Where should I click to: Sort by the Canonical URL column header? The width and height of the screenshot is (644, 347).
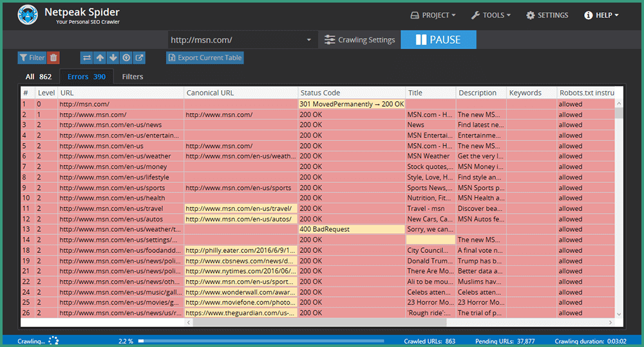pos(241,93)
